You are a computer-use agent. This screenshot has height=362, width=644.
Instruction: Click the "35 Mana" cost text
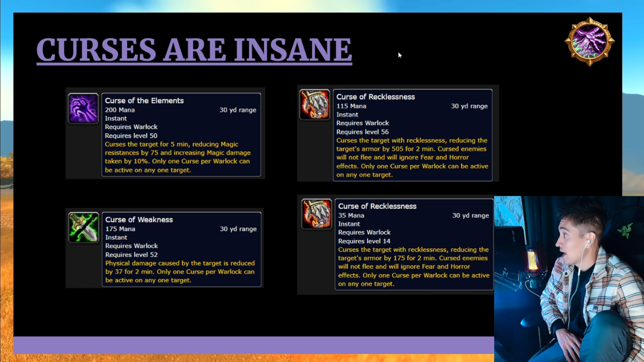351,215
